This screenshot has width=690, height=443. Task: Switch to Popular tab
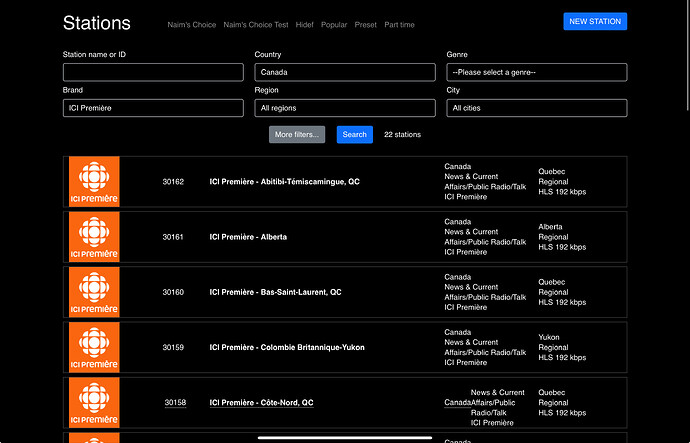334,25
